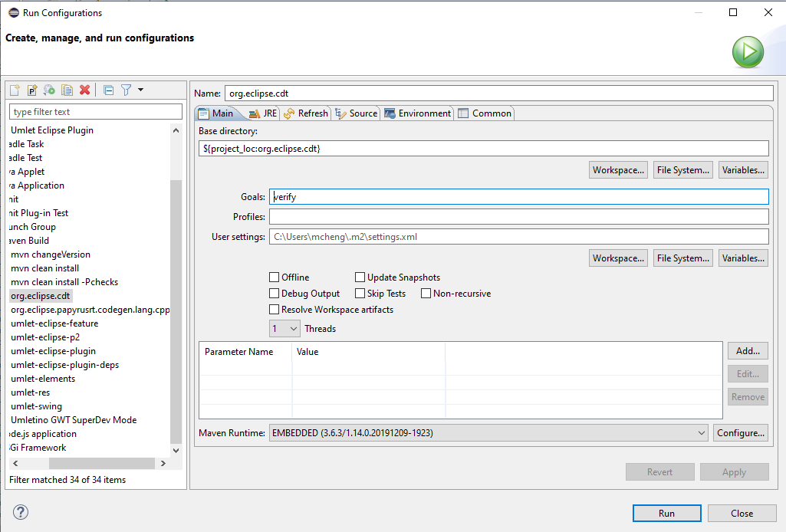Check the Debug Output option
Image resolution: width=786 pixels, height=532 pixels.
point(275,294)
